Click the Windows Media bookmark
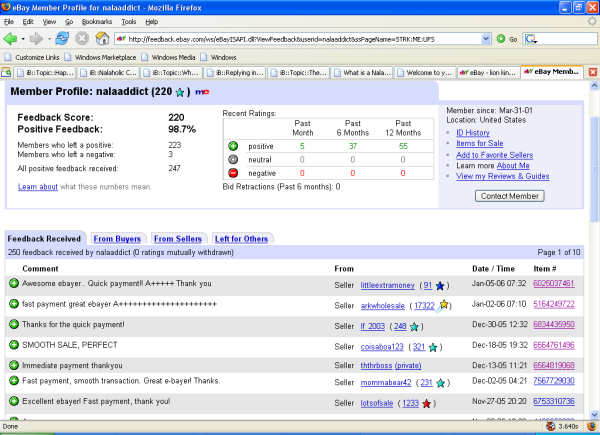The image size is (600, 435). (x=169, y=57)
